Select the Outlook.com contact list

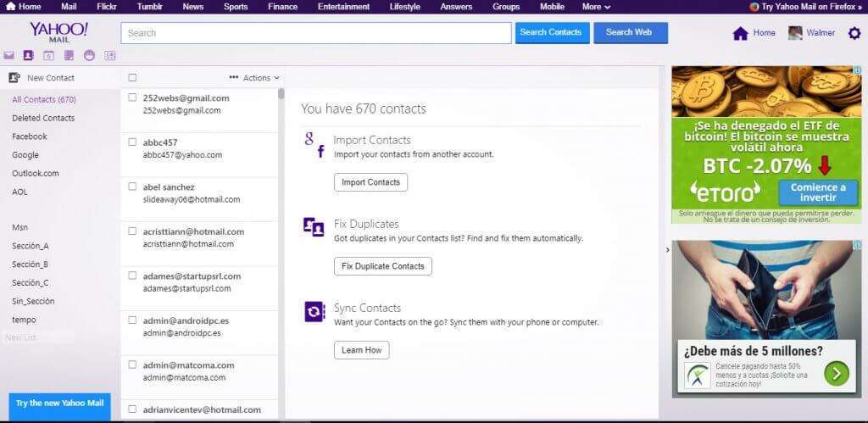36,173
